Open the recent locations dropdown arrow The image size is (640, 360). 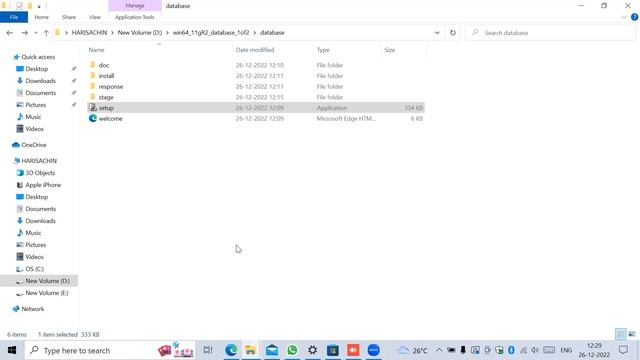point(36,33)
